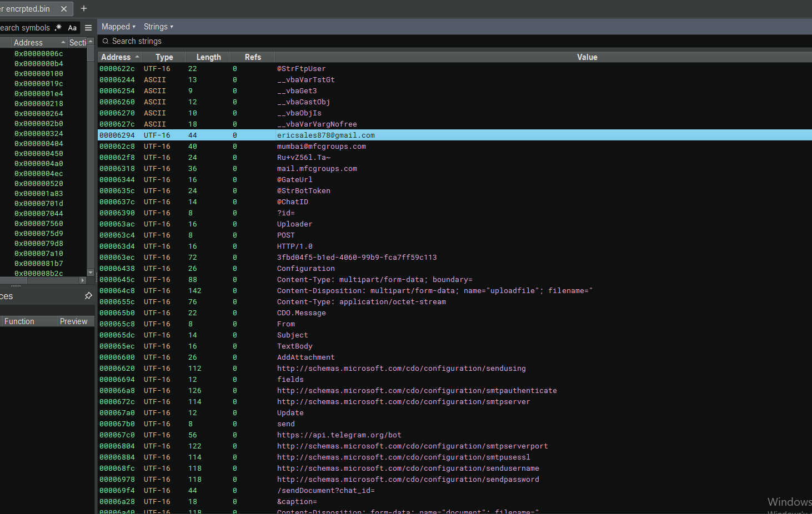
Task: Select symbol address 0x000079d8
Action: click(39, 244)
